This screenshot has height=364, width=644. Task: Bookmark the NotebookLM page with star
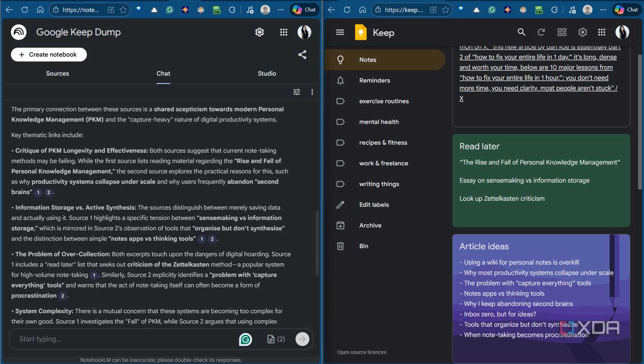coord(123,10)
